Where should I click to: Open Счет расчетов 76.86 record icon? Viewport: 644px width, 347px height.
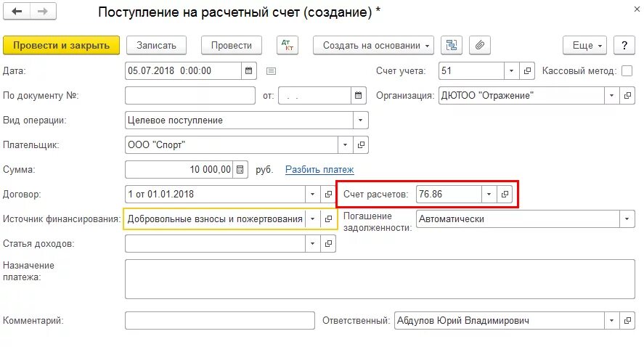click(505, 194)
